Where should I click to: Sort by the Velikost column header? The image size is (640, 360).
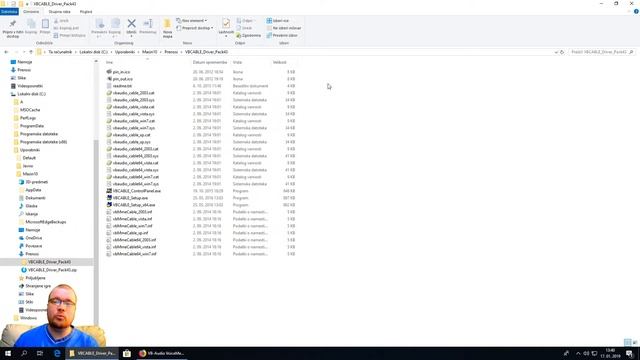(280, 62)
